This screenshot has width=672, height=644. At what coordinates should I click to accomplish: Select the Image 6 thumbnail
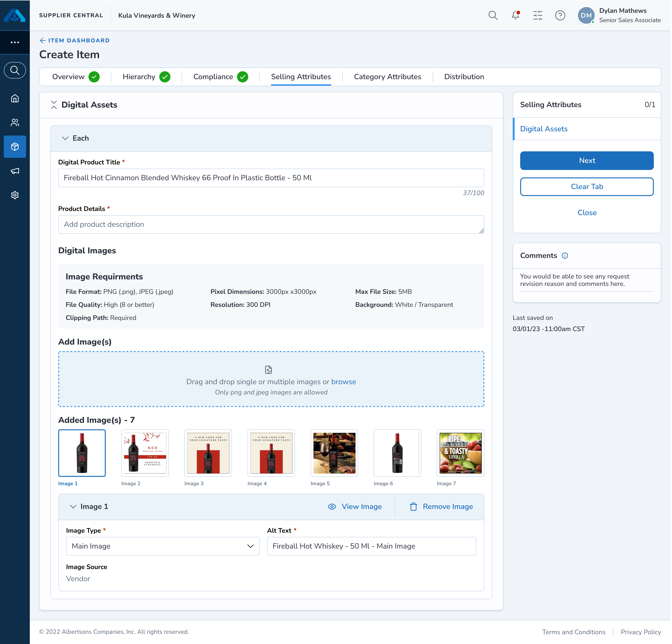(x=397, y=453)
